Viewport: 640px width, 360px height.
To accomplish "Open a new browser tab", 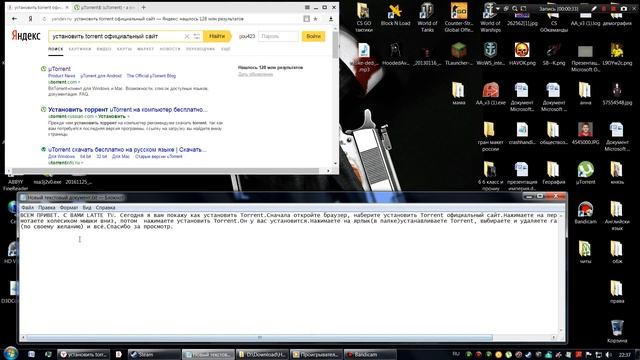I will pos(143,7).
